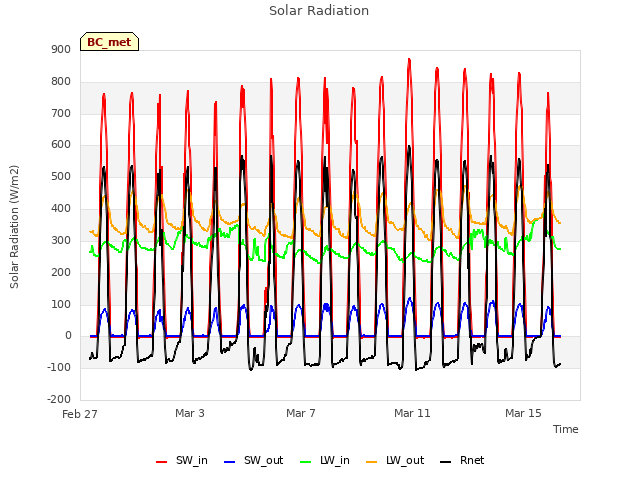Toggle the SW_out legend entry
Screen dimensions: 640x480
tap(253, 460)
